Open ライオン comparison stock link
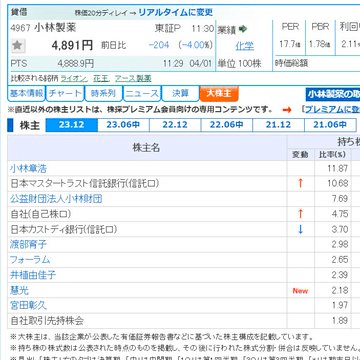 (74, 78)
